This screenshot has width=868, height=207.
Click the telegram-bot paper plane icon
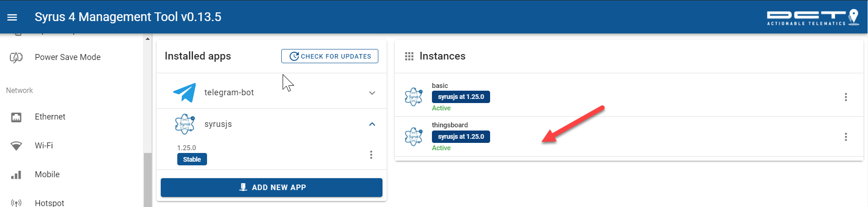pyautogui.click(x=185, y=93)
